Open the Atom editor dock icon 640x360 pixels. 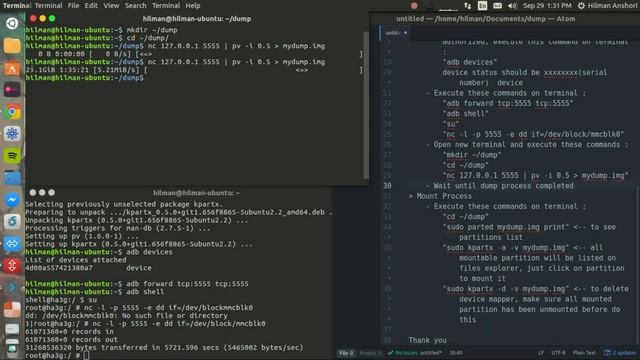pos(12,134)
